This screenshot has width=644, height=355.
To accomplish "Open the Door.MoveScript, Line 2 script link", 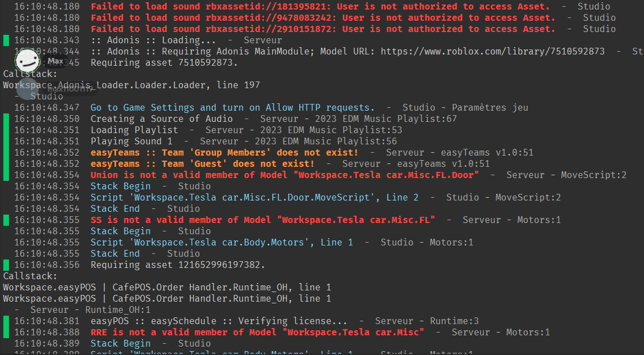I will pos(254,197).
